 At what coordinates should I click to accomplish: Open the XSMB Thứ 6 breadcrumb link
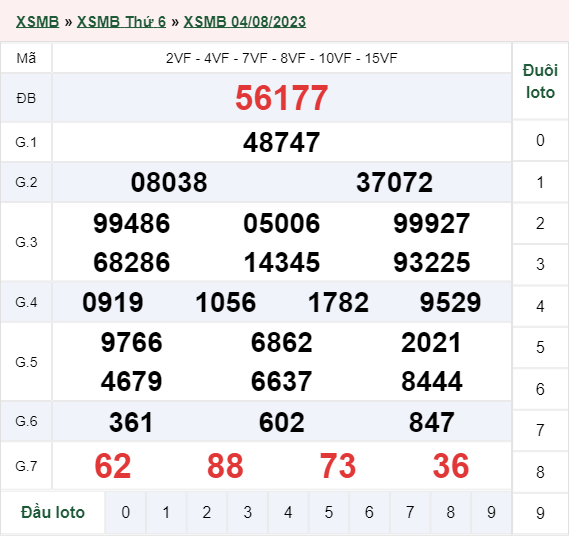pos(121,22)
